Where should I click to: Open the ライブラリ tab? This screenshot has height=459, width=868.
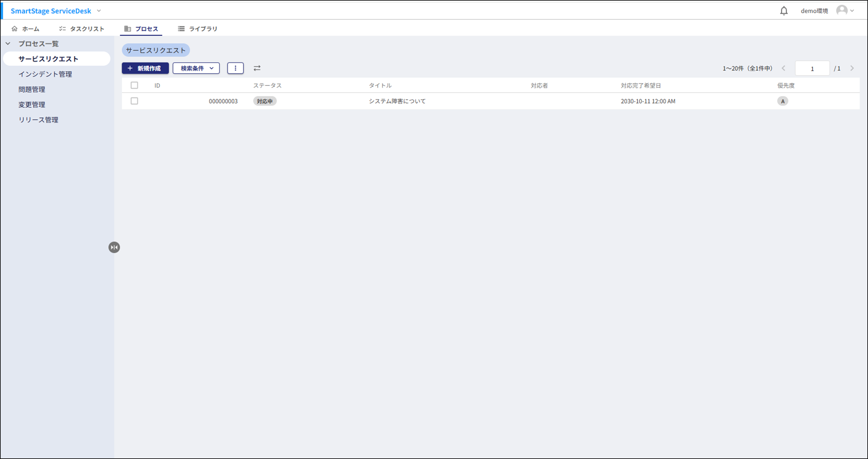(x=198, y=29)
